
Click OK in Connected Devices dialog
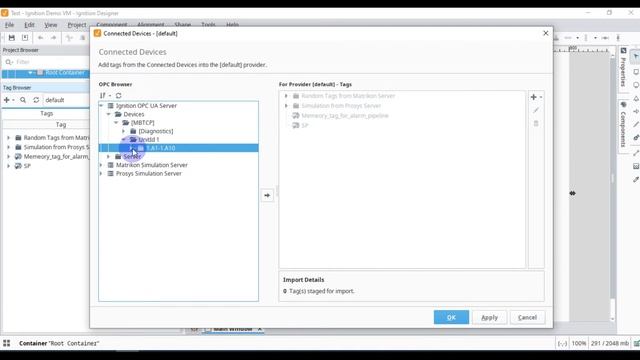point(451,317)
